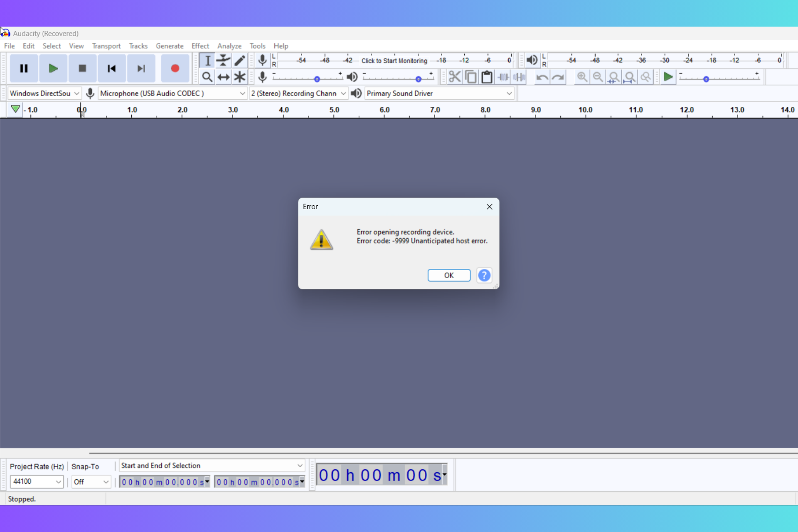This screenshot has width=798, height=532.
Task: Close the Error dialog with X
Action: [489, 207]
